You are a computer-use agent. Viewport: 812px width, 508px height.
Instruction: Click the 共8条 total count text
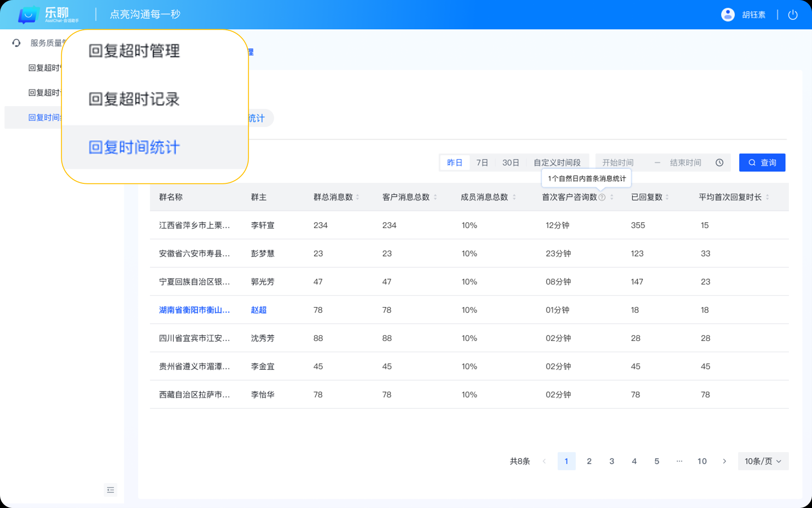[x=520, y=461]
